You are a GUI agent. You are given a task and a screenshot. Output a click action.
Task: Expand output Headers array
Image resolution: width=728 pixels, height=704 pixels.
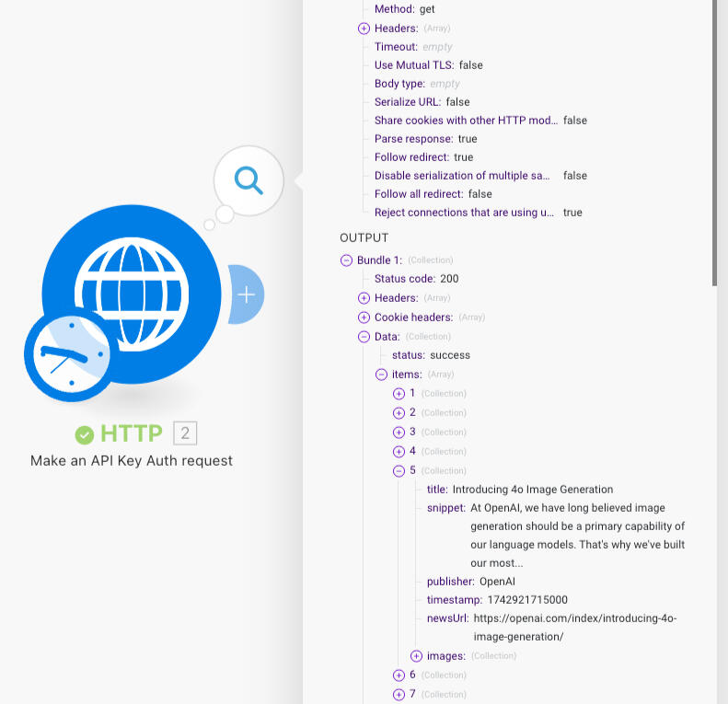(x=364, y=298)
